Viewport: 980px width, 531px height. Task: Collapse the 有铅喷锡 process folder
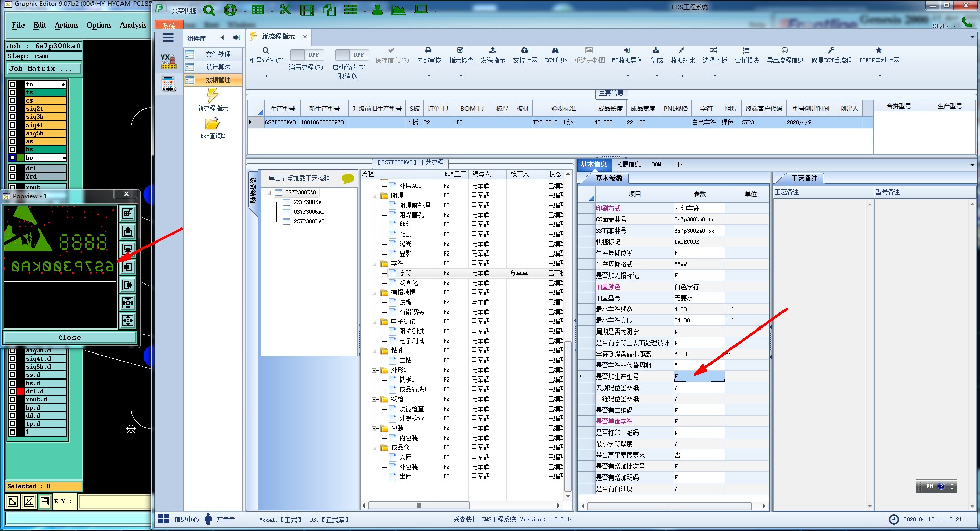click(374, 293)
